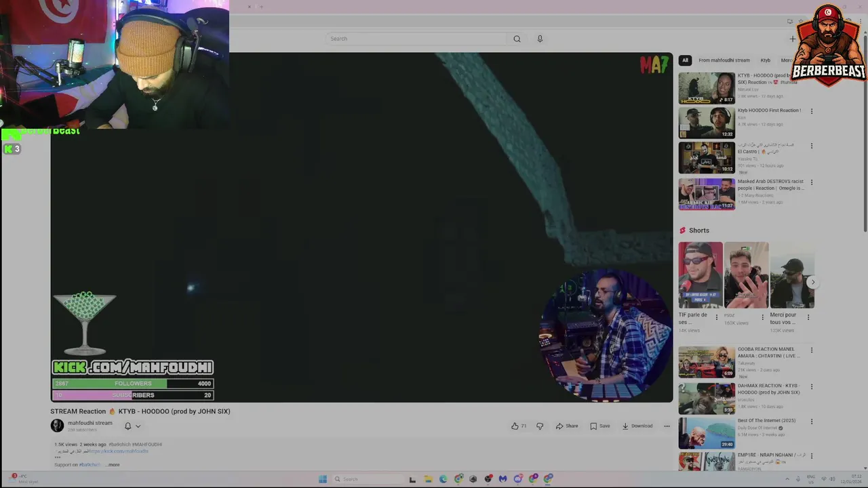The width and height of the screenshot is (868, 488).
Task: Open Ktyb HOODOO First Reaction thumbnail
Action: coord(707,123)
